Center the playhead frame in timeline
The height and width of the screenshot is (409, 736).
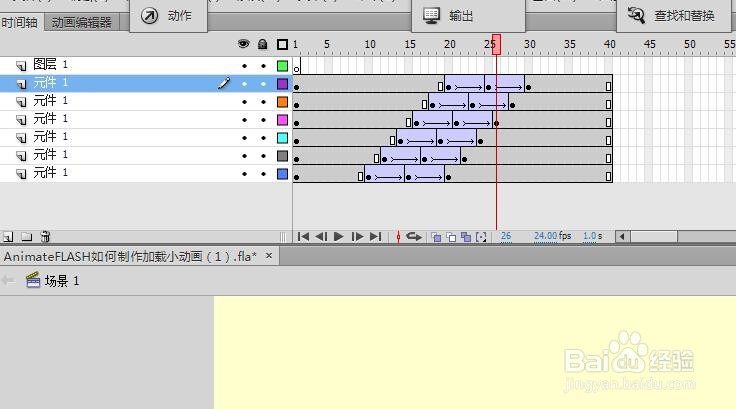(x=398, y=237)
